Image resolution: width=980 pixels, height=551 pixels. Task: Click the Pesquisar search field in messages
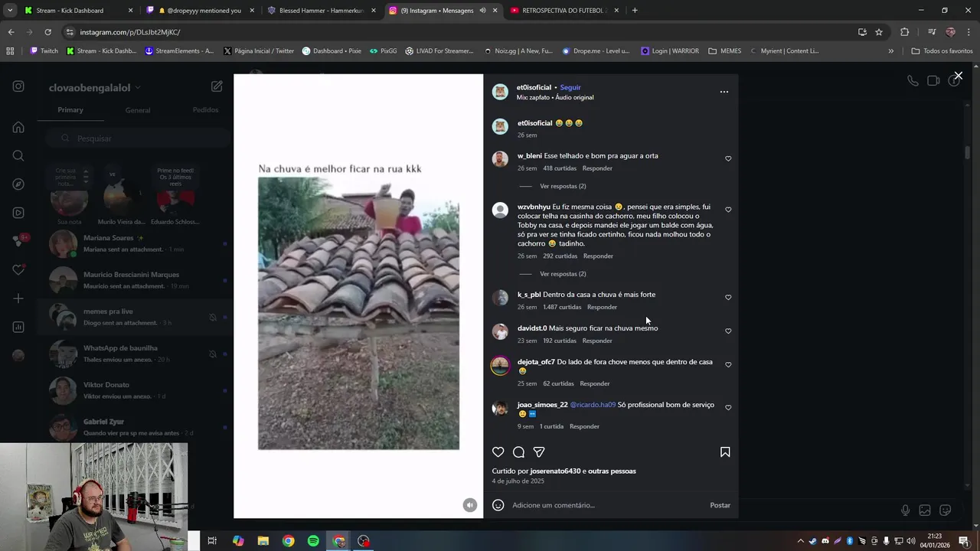pos(137,139)
